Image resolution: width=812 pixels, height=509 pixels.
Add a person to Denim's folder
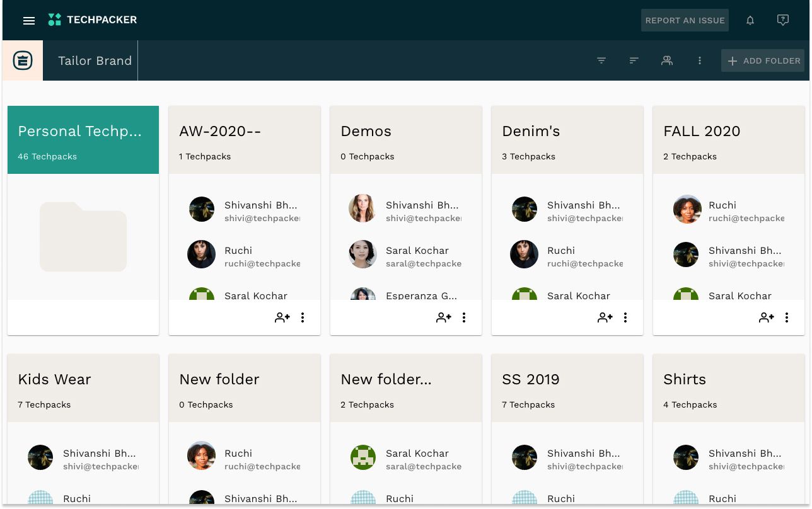605,317
